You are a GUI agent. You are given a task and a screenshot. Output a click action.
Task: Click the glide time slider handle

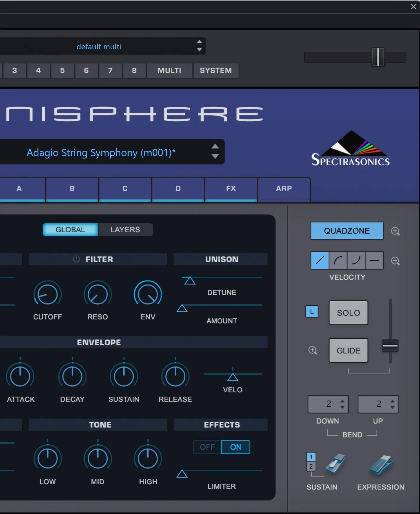[x=390, y=346]
